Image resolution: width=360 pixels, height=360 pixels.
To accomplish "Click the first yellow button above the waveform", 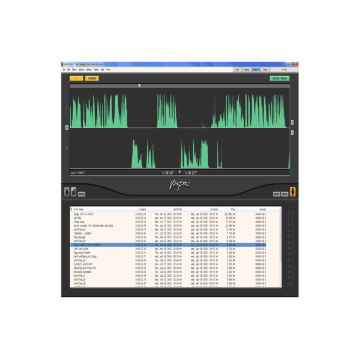I will tap(76, 79).
